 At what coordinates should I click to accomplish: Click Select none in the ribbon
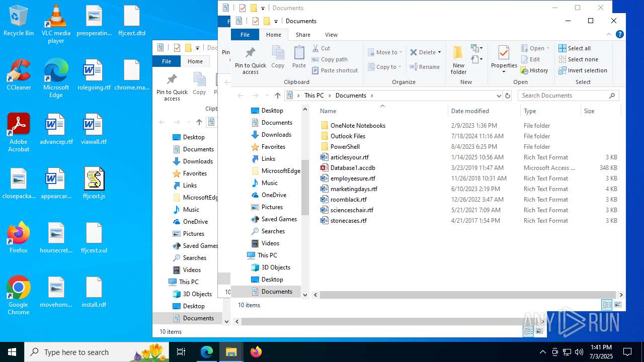578,59
